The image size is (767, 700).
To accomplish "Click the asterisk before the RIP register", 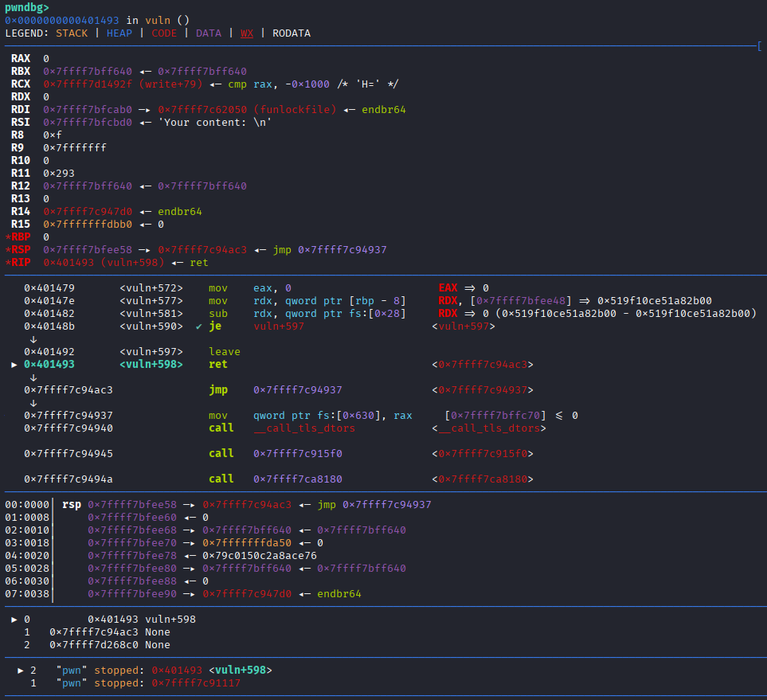I will (8, 262).
